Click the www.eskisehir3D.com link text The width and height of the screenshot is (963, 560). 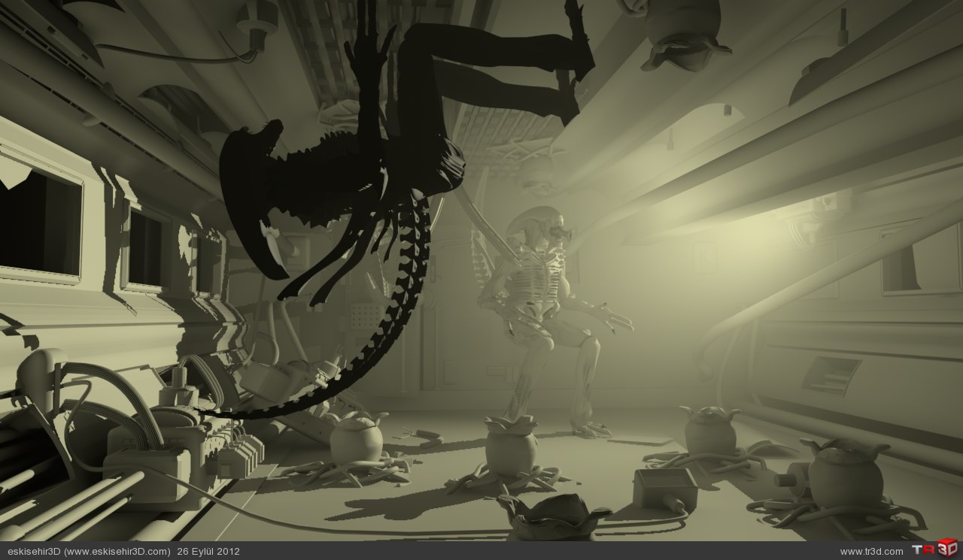pyautogui.click(x=118, y=551)
